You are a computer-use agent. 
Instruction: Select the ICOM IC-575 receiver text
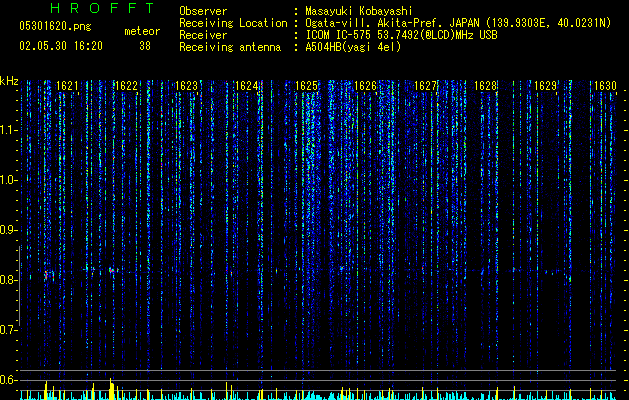[401, 35]
